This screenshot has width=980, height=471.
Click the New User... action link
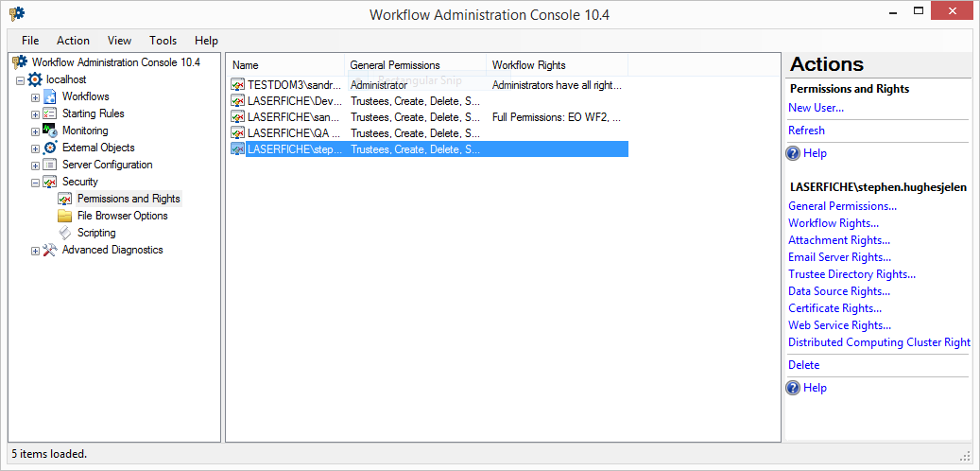point(816,108)
